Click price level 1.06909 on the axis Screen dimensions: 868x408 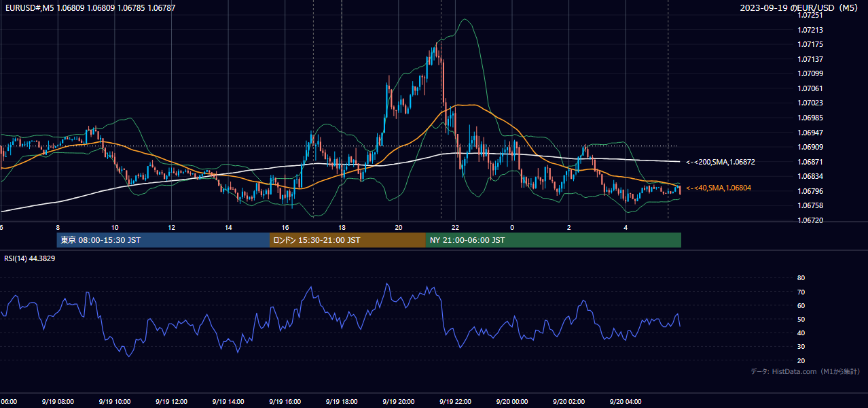[x=810, y=147]
